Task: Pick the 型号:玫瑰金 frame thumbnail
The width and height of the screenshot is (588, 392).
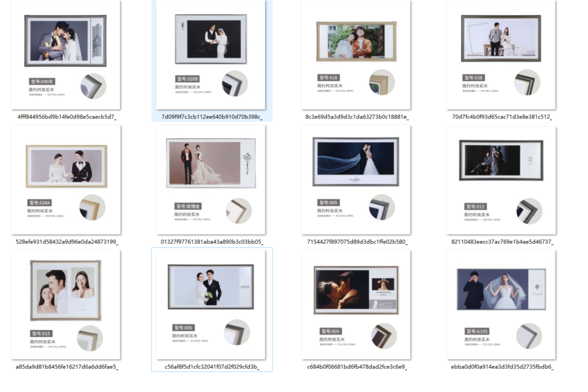Action: 211,180
